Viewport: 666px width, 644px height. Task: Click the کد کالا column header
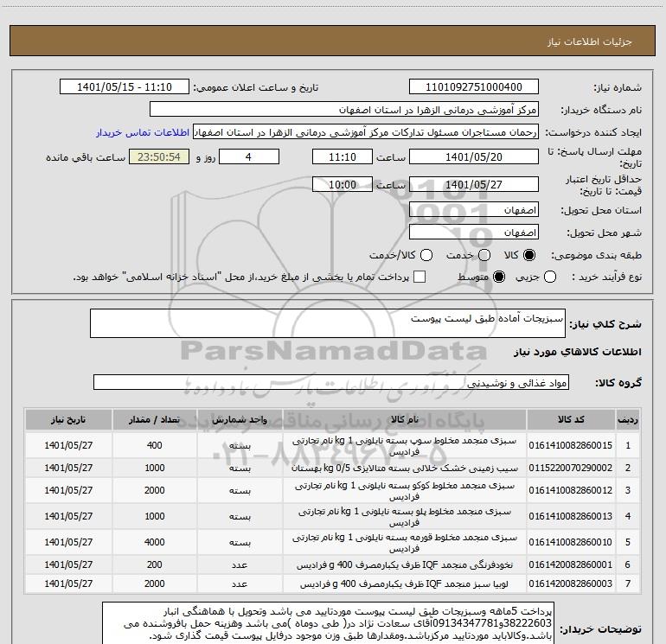pos(571,419)
